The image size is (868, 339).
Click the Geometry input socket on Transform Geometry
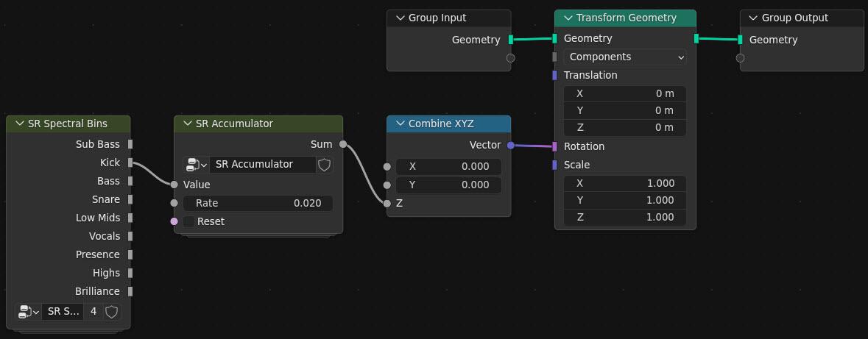pos(554,38)
